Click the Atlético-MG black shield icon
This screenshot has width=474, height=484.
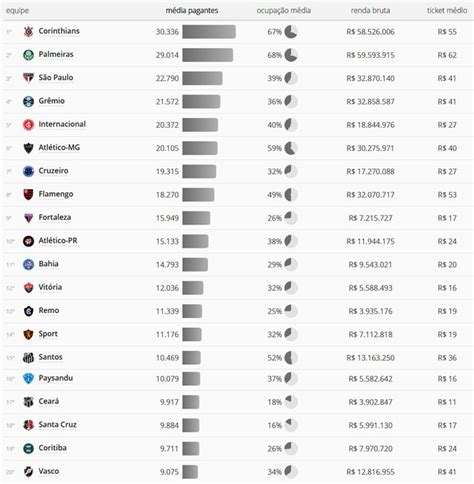tap(28, 148)
